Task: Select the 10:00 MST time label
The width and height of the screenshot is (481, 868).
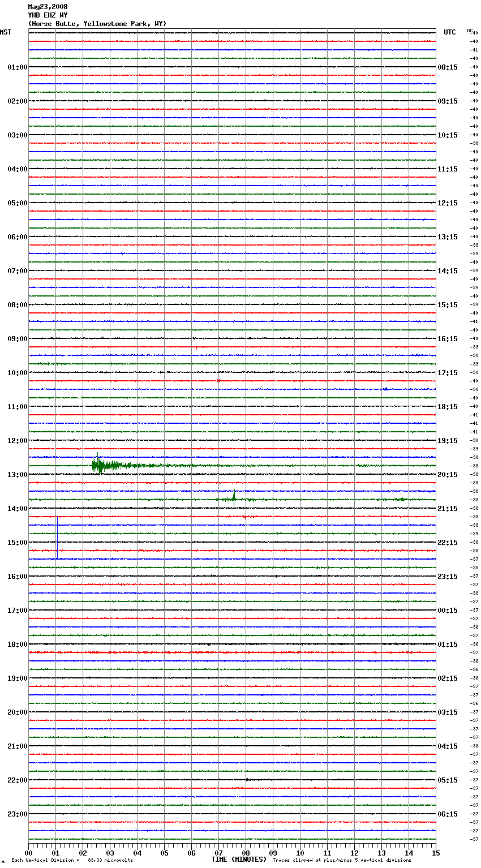Action: pos(18,373)
